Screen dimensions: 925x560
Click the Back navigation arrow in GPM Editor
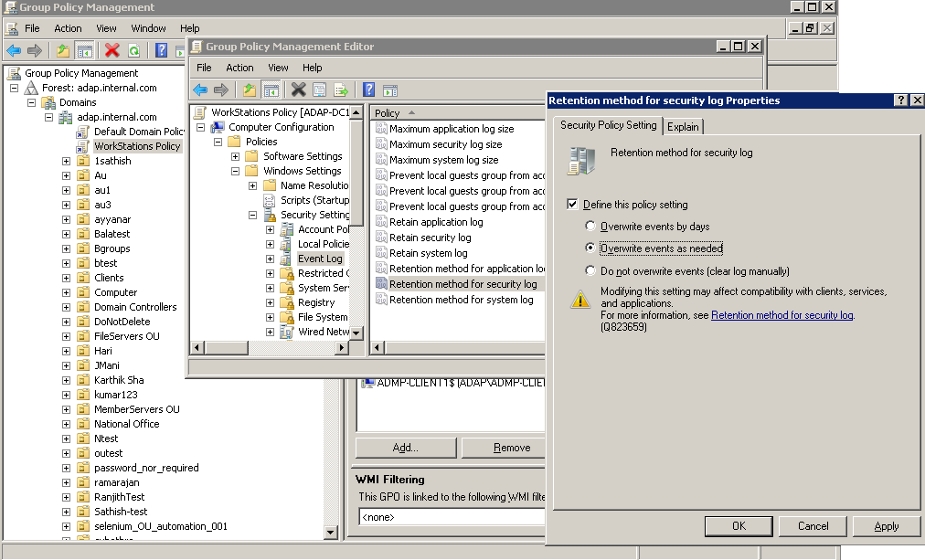[201, 89]
